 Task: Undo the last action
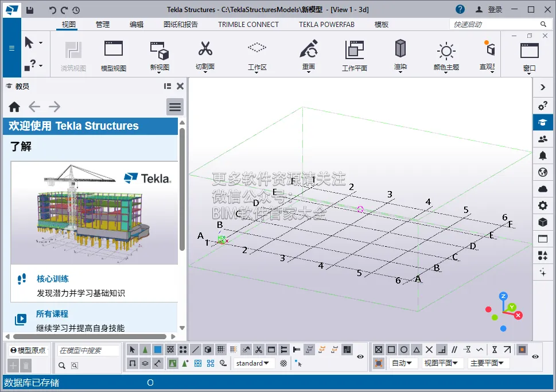52,10
